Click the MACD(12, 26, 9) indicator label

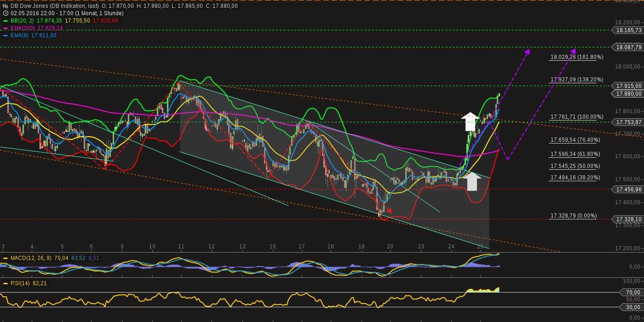tap(32, 258)
